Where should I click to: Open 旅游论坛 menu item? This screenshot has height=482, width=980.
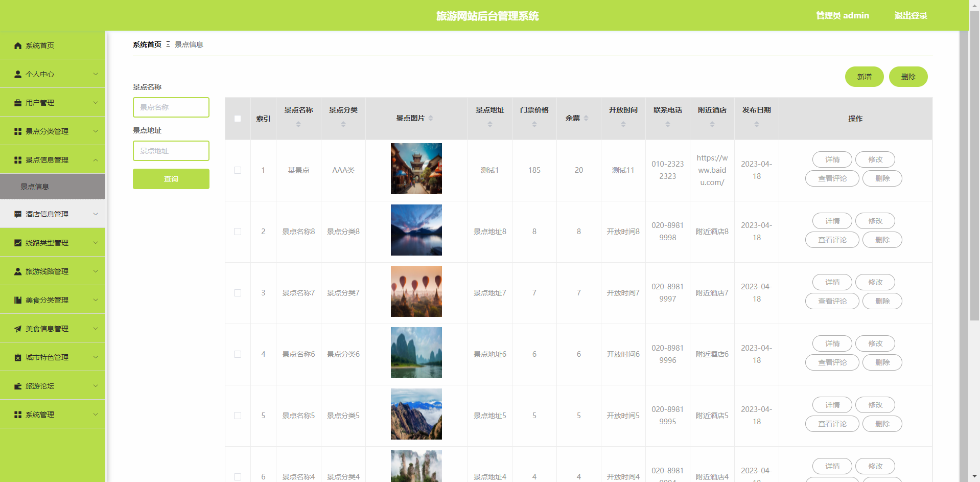pyautogui.click(x=40, y=386)
